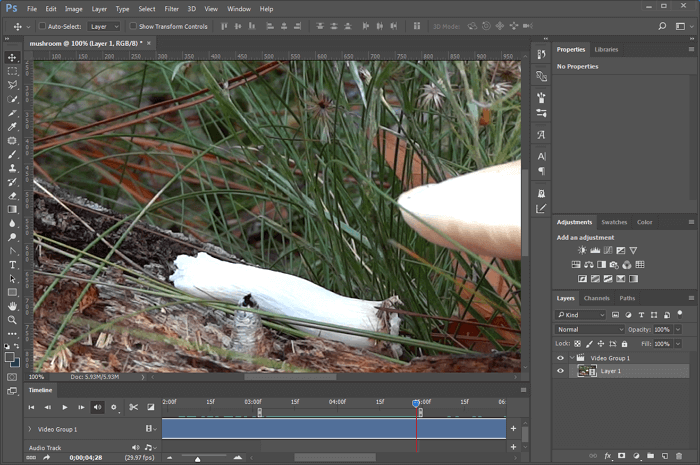Mute audio playback in the timeline controls
700x465 pixels.
[97, 407]
